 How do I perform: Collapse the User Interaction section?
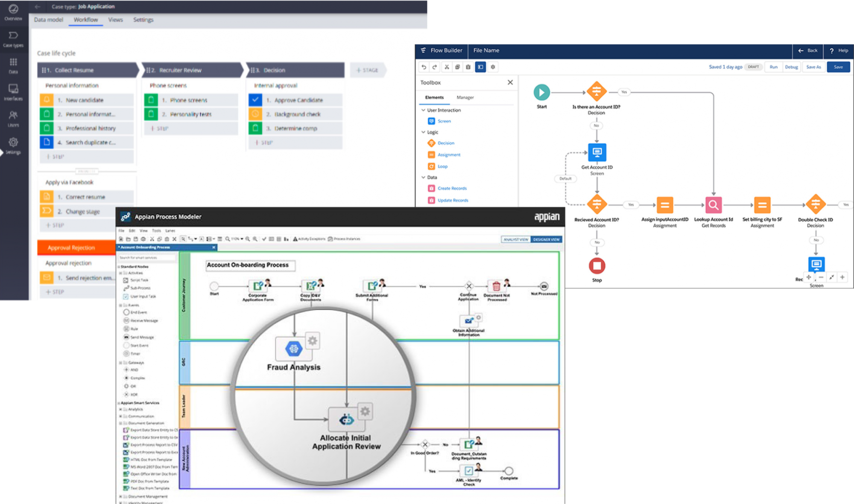[x=423, y=110]
